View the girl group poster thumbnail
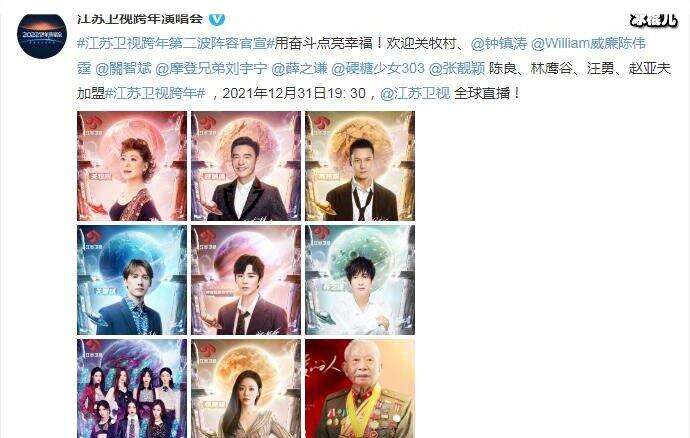Screen dimensions: 690x438 (132, 389)
